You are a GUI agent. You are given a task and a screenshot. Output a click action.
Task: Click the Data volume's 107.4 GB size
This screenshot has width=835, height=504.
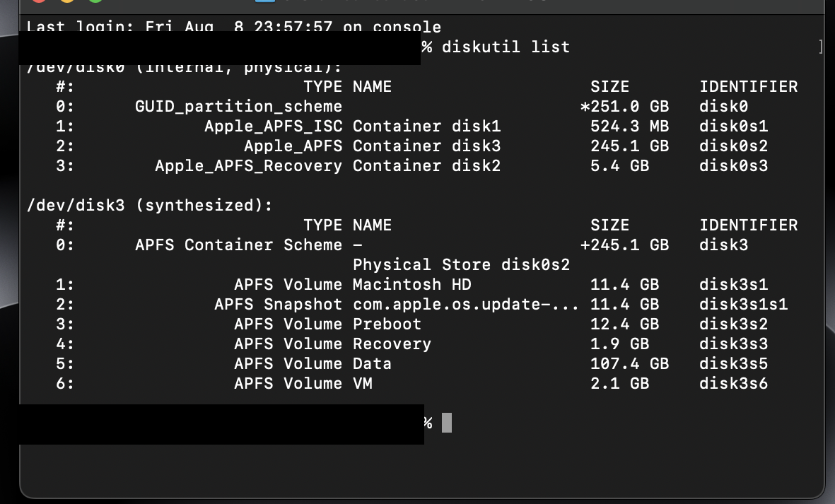pyautogui.click(x=629, y=364)
